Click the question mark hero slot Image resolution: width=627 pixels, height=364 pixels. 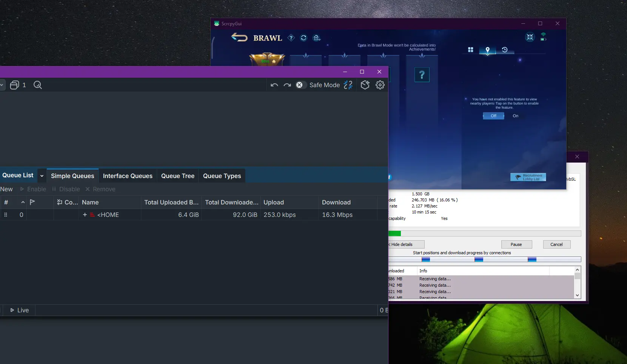coord(422,75)
